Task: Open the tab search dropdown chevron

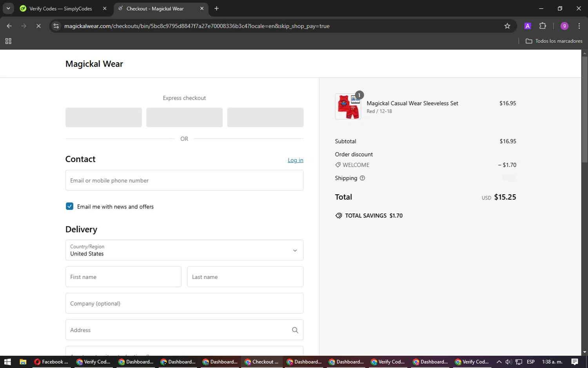Action: [8, 8]
